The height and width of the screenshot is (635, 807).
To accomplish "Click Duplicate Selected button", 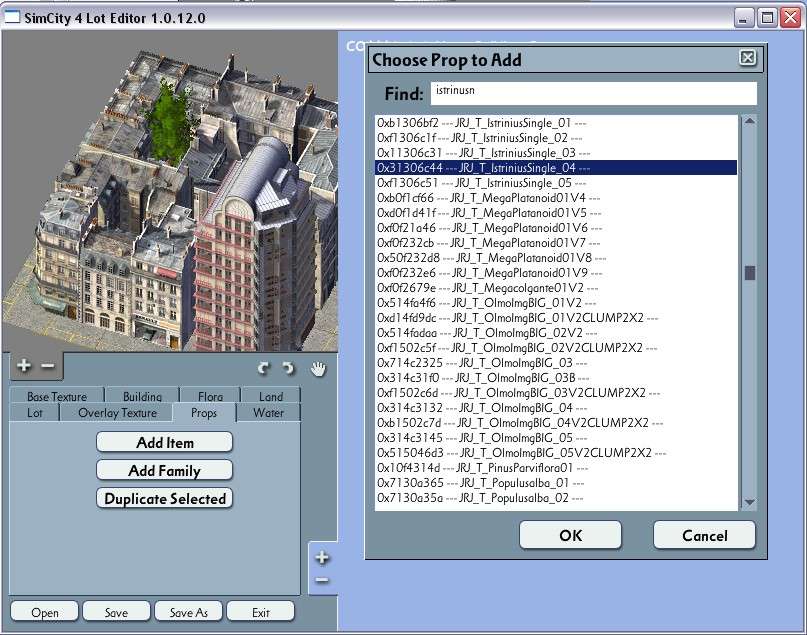I will coord(165,498).
